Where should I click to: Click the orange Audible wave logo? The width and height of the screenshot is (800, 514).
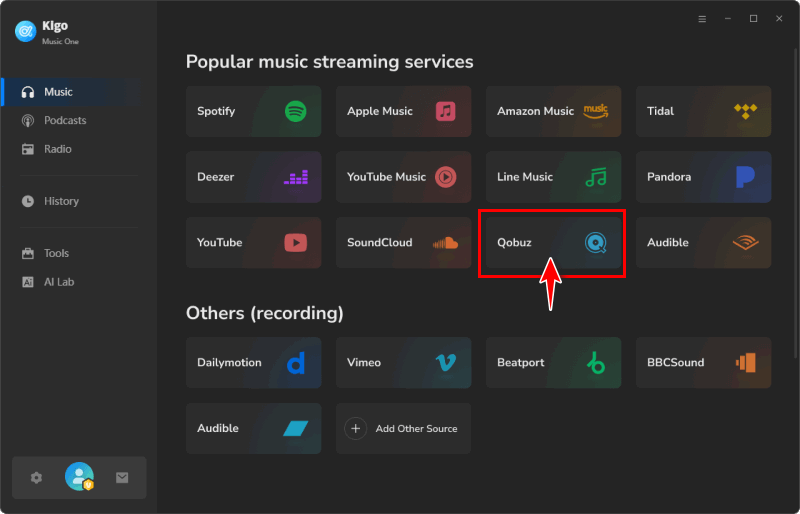745,242
